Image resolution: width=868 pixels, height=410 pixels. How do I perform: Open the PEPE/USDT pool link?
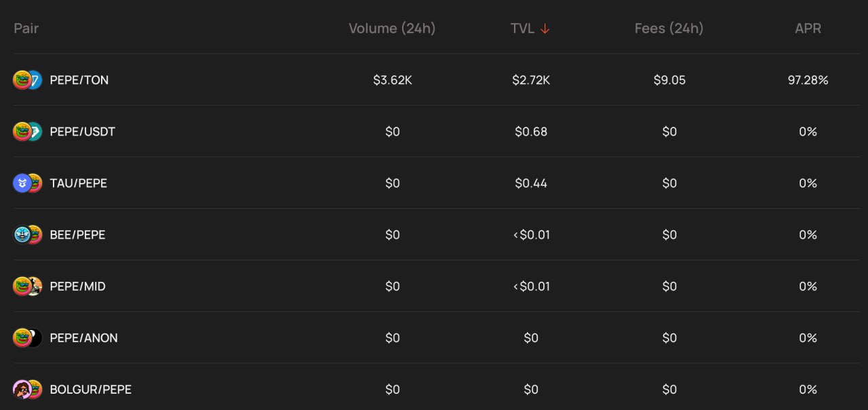(x=83, y=131)
